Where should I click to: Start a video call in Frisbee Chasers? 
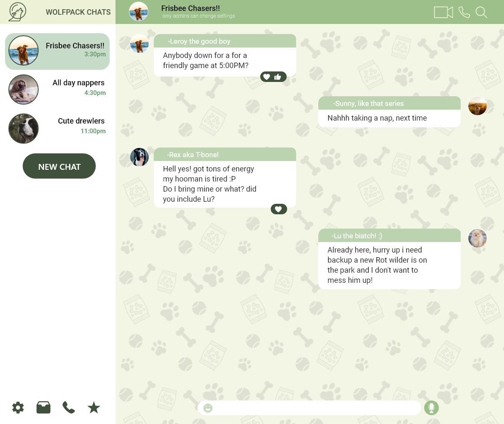tap(443, 12)
